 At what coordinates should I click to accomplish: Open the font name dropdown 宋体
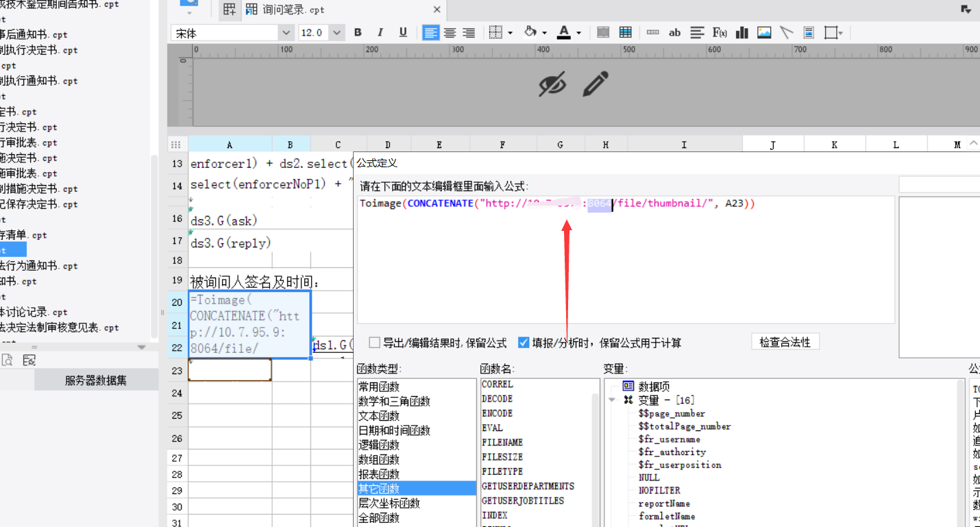click(x=286, y=32)
